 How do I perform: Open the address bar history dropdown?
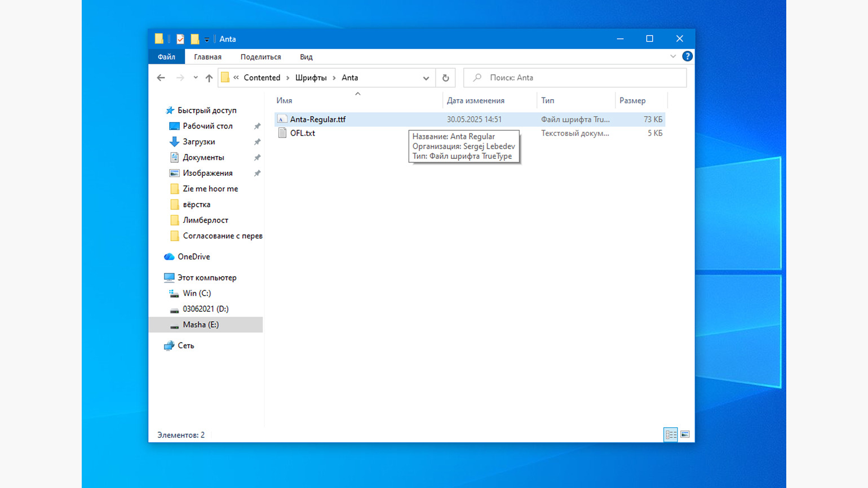coord(426,78)
